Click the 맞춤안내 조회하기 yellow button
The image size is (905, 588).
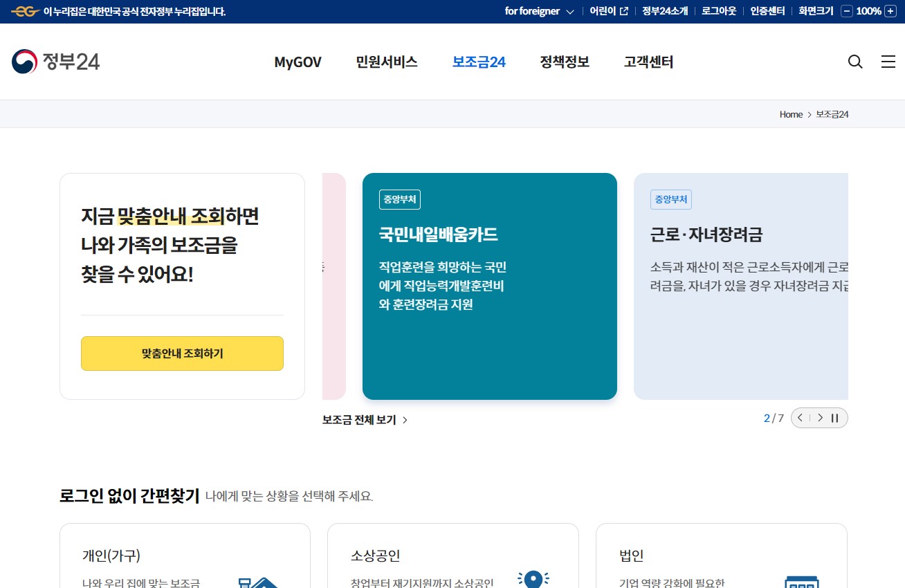(182, 353)
